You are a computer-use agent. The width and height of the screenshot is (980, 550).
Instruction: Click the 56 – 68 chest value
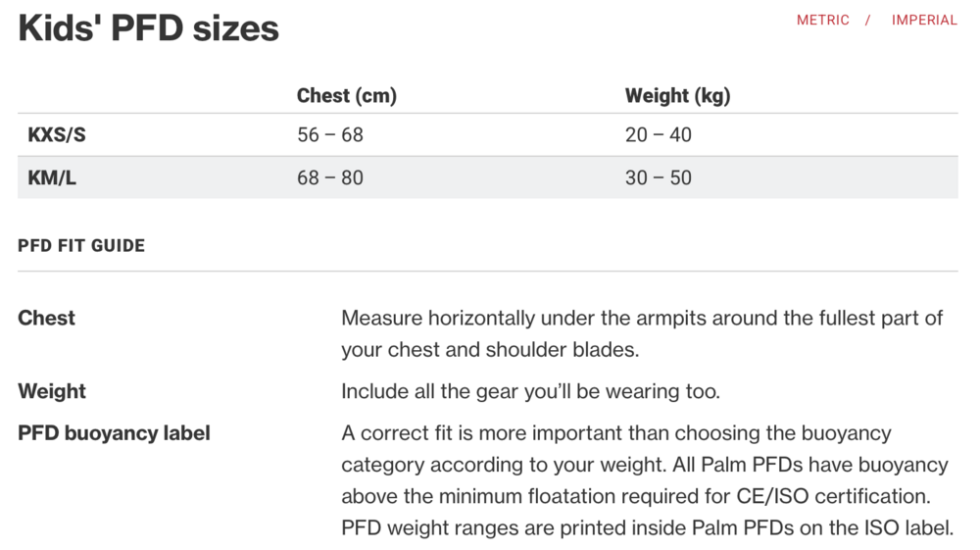point(329,135)
